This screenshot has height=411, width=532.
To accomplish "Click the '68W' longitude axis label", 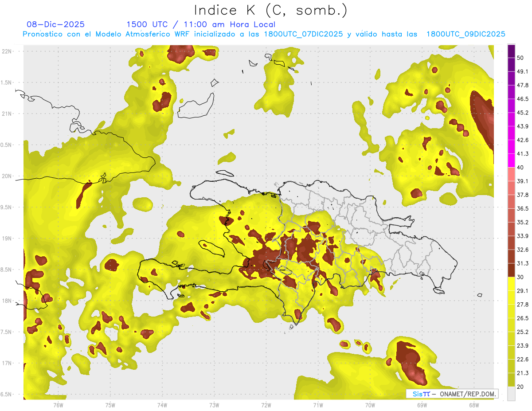I will click(473, 405).
